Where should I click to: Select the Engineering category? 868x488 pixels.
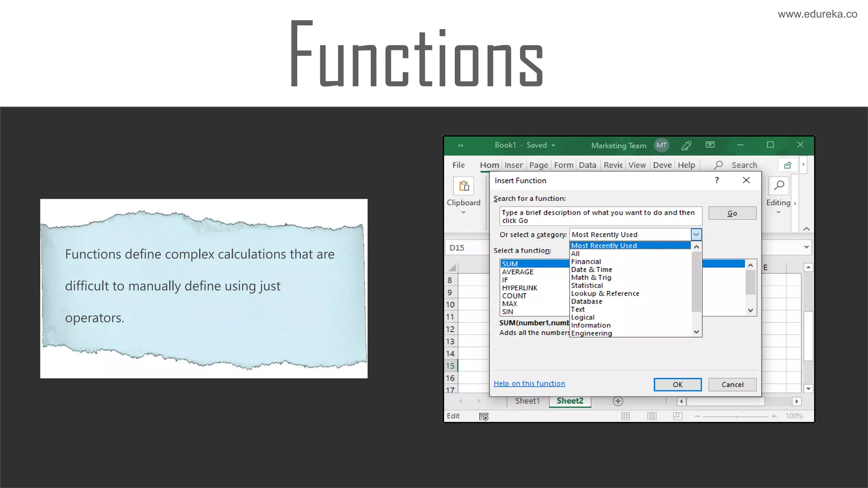point(630,333)
